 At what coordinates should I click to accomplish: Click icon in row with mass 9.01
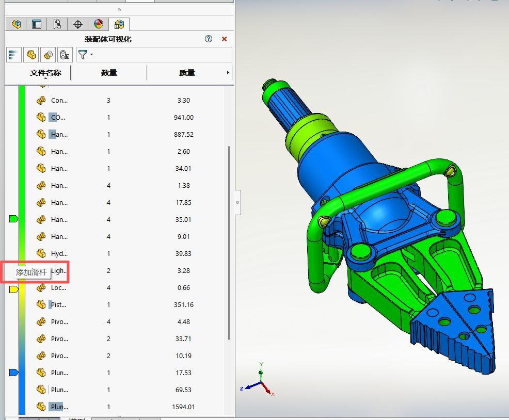click(41, 237)
